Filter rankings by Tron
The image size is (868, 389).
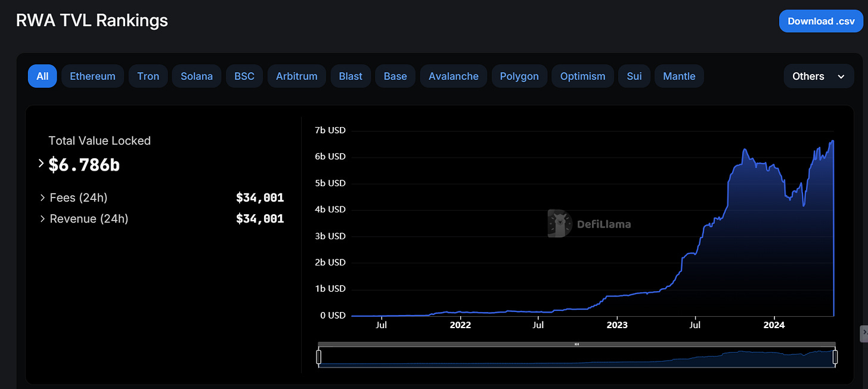[x=148, y=76]
